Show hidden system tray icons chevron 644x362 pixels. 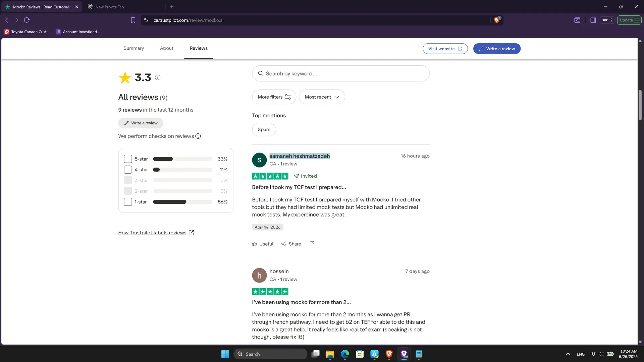coord(568,354)
